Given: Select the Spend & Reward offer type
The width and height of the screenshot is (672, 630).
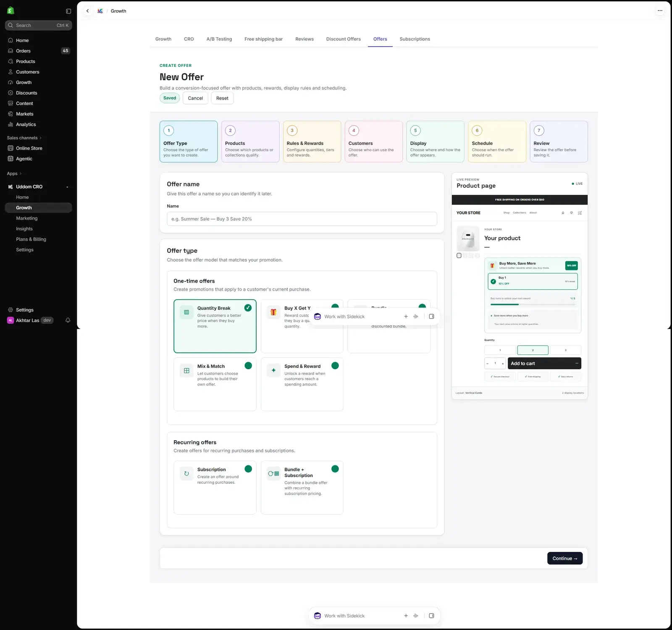Looking at the screenshot, I should pos(302,384).
